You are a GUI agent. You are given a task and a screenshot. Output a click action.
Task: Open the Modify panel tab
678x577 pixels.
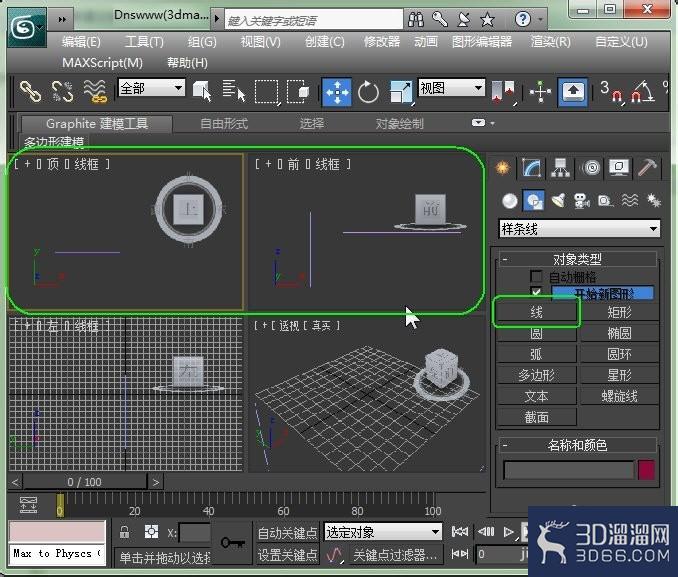point(531,168)
